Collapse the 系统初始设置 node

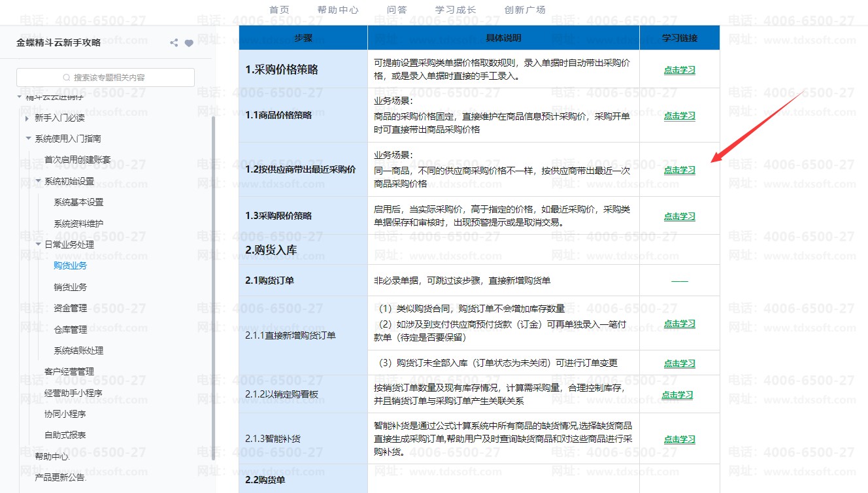coord(38,181)
